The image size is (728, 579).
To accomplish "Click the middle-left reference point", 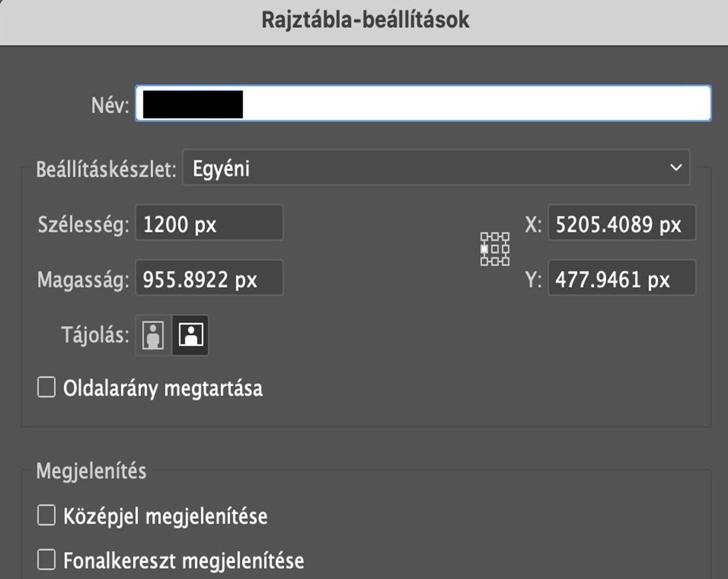I will point(484,248).
